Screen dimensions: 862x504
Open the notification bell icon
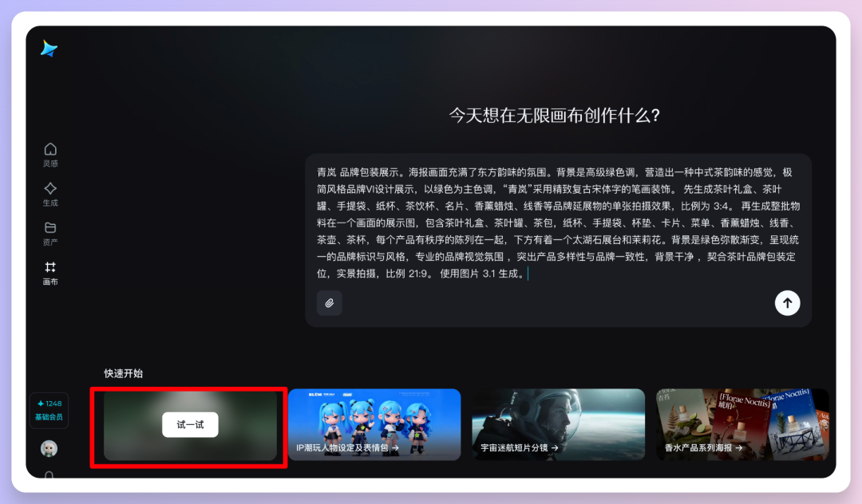click(49, 474)
